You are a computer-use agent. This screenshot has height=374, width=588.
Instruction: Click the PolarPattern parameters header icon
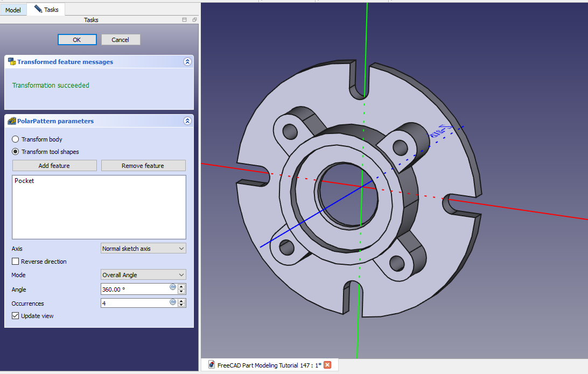click(11, 121)
